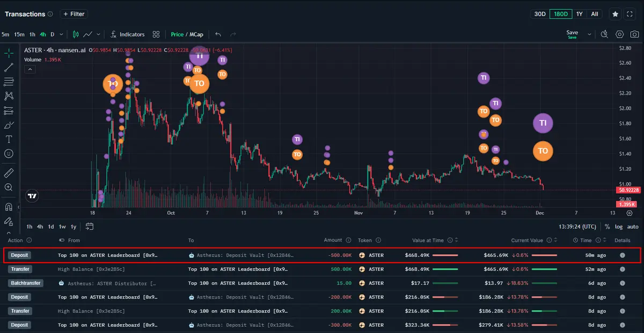Switch range to 1Y
Image resolution: width=644 pixels, height=333 pixels.
click(x=579, y=14)
